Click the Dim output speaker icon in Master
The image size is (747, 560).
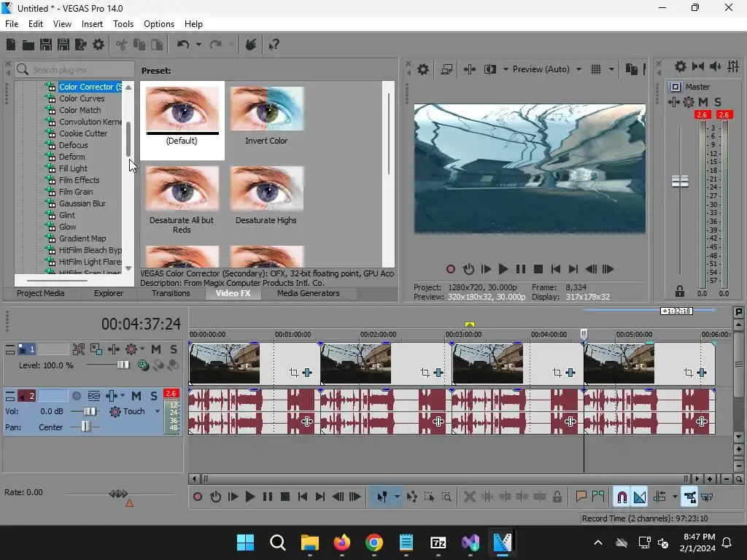(x=715, y=66)
